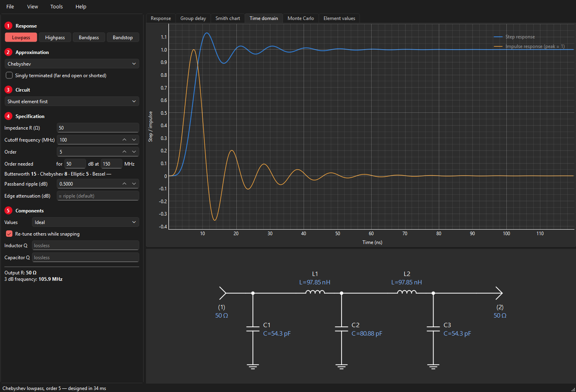The image size is (576, 392).
Task: Lower passband ripple using its down arrow
Action: pos(134,184)
